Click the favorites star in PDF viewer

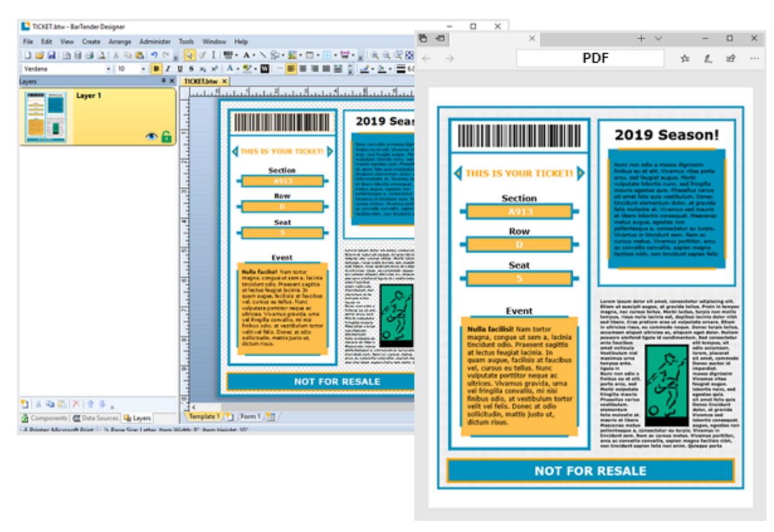(x=685, y=58)
